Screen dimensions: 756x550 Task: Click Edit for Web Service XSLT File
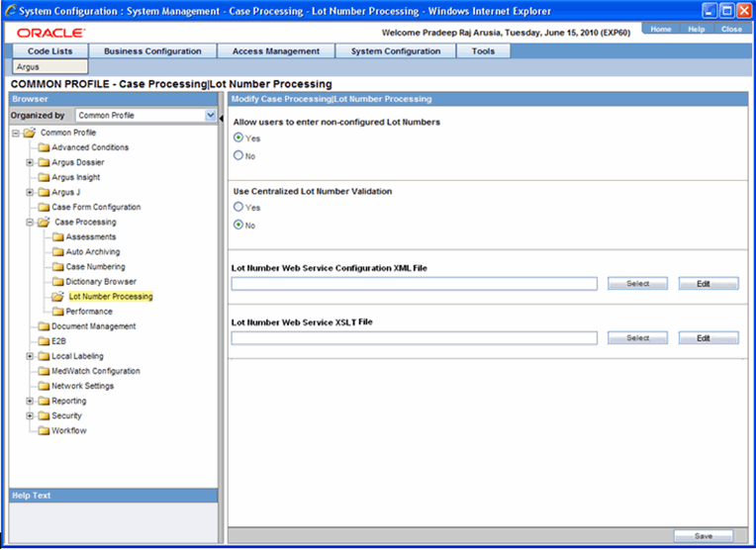709,338
